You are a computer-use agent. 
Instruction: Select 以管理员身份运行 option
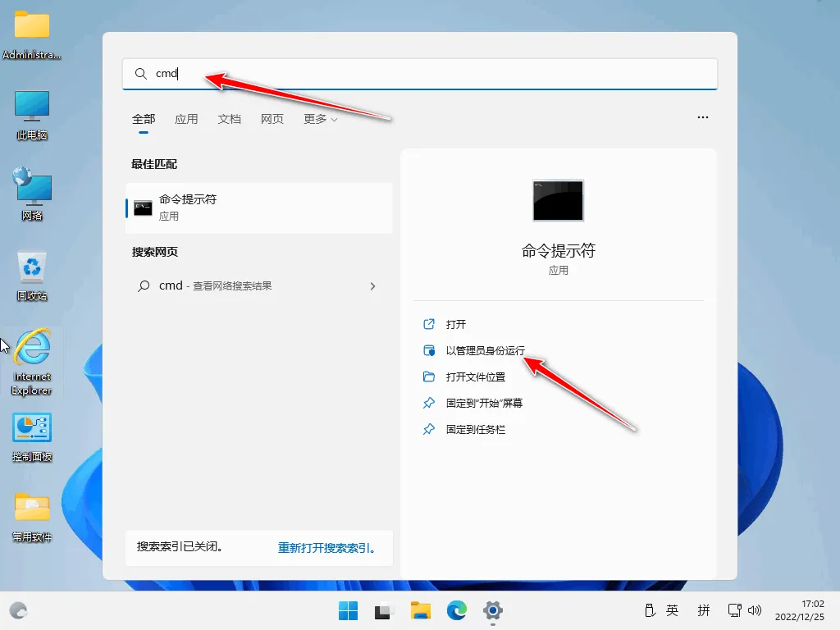[x=485, y=351]
